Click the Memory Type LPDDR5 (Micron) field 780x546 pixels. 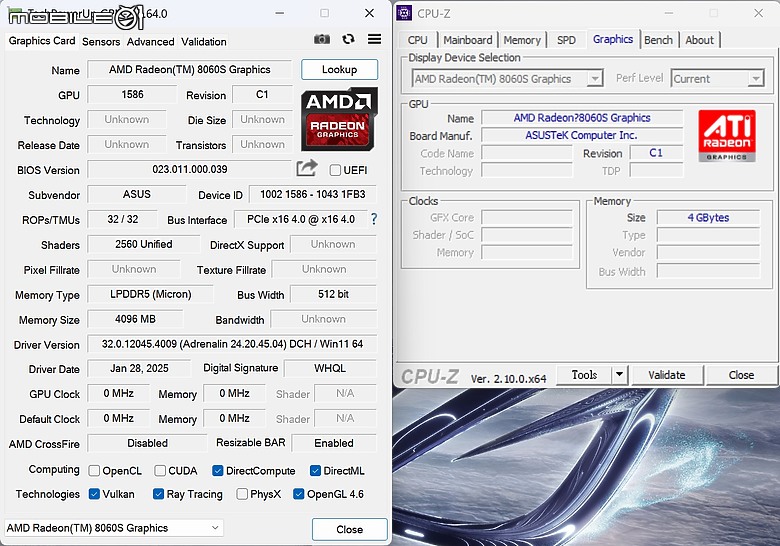pos(150,294)
